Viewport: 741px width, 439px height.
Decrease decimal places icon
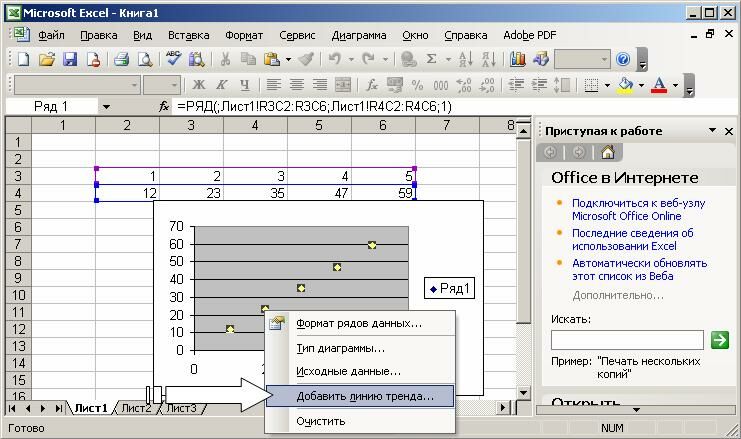point(487,85)
